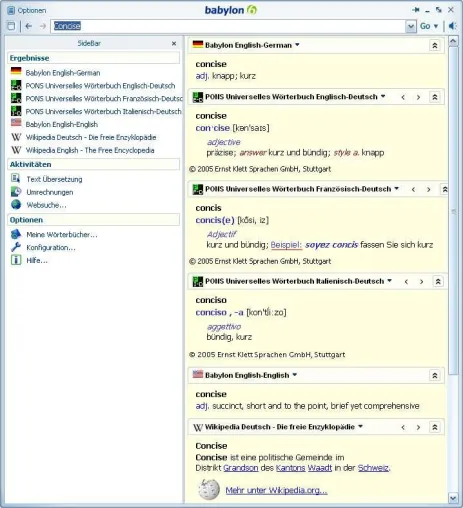Click the back arrow navigation icon
The image size is (463, 508).
[29, 26]
